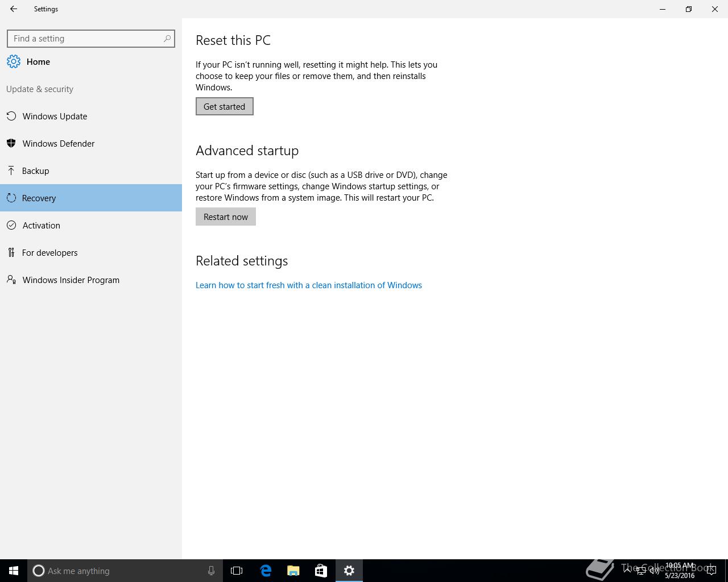
Task: Open Home via the gear icon
Action: pyautogui.click(x=14, y=62)
